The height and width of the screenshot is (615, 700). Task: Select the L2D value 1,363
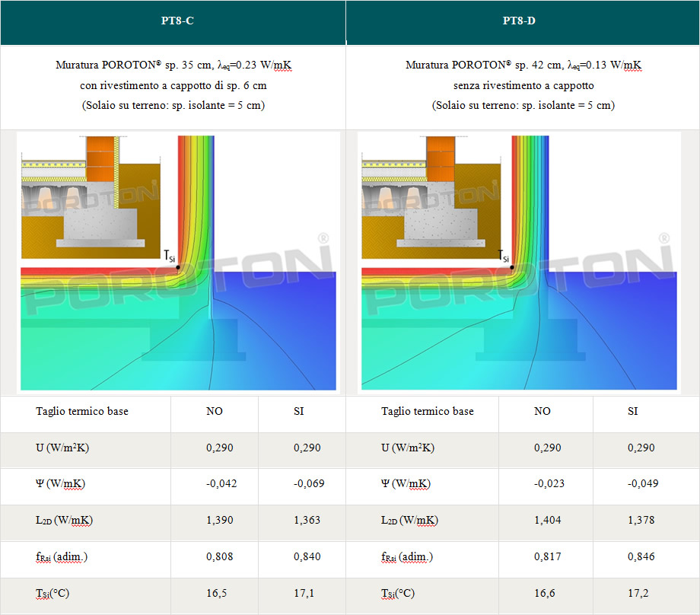click(307, 521)
